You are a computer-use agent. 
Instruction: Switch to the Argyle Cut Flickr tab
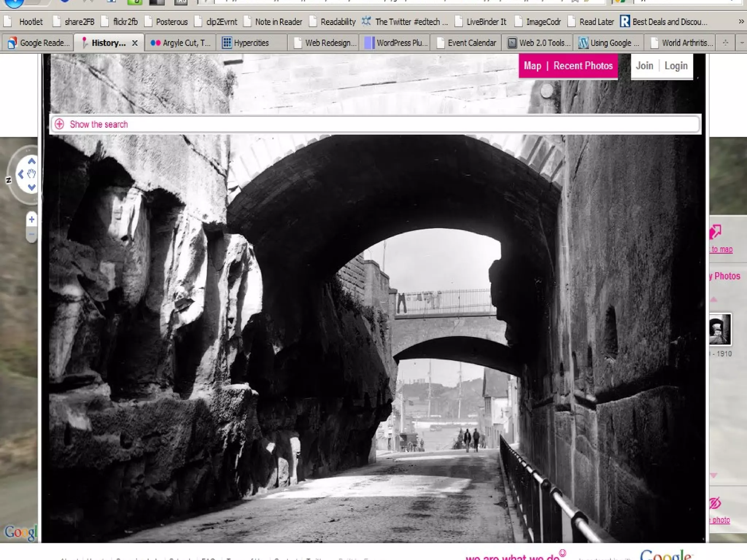(181, 43)
